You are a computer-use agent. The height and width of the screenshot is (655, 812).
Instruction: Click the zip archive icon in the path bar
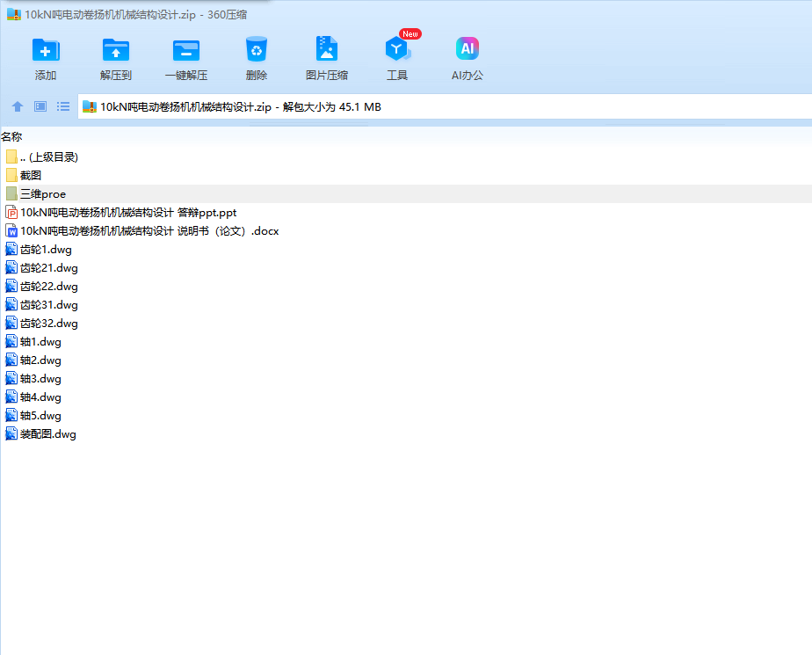point(90,106)
